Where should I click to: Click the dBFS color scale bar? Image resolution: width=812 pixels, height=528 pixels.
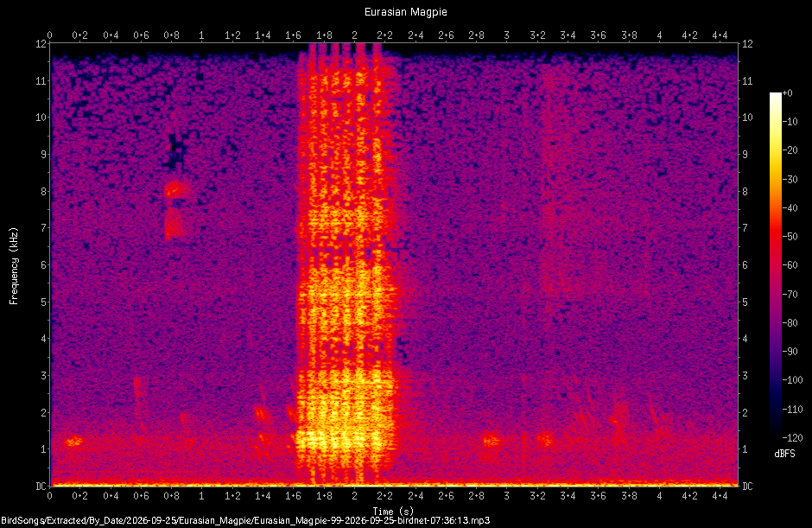pos(775,264)
